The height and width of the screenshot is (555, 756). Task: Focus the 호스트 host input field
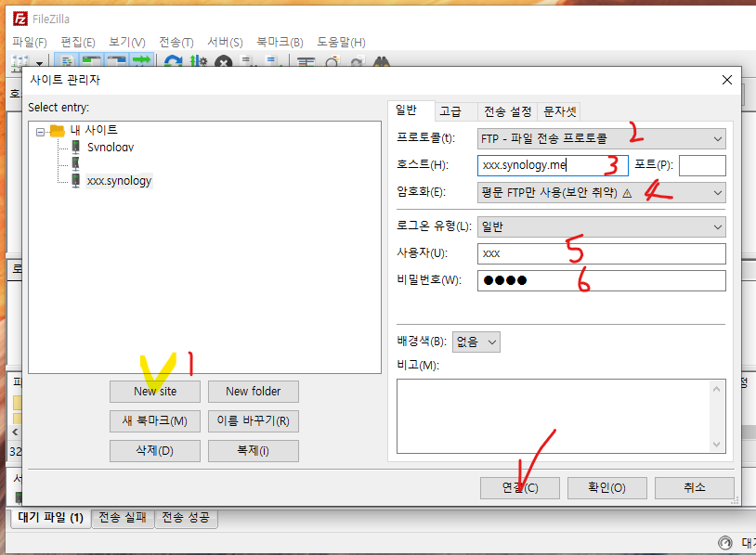coord(553,165)
